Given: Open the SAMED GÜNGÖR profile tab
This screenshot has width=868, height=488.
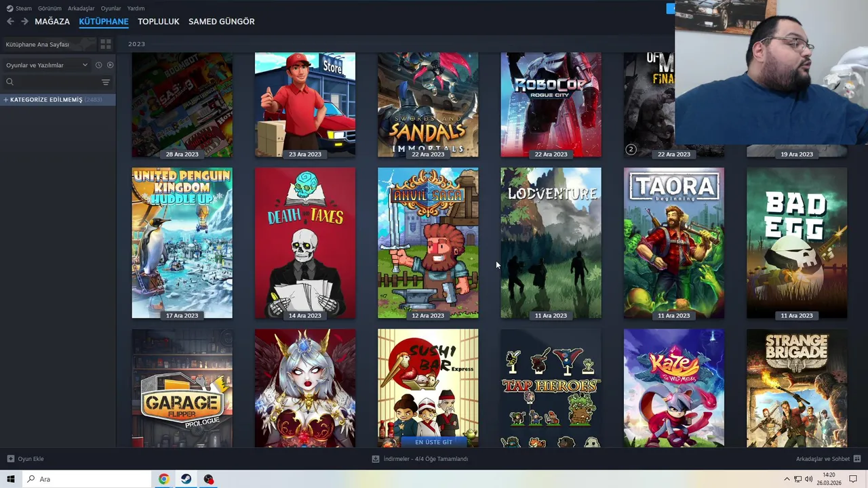Looking at the screenshot, I should tap(221, 22).
